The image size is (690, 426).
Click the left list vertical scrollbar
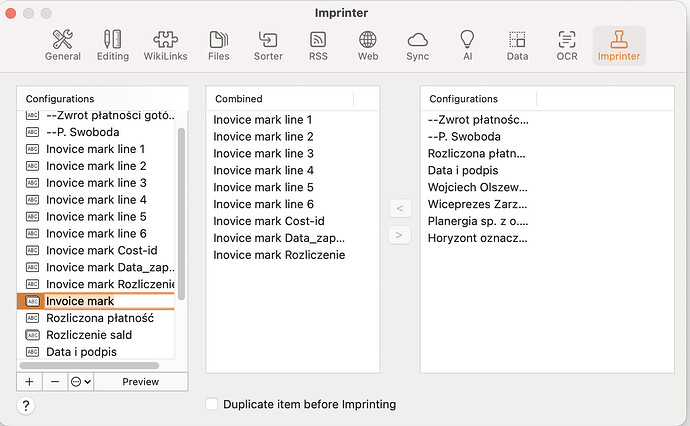pos(181,210)
